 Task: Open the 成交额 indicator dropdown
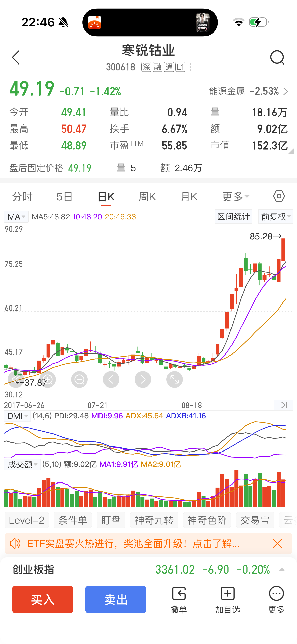tap(22, 464)
